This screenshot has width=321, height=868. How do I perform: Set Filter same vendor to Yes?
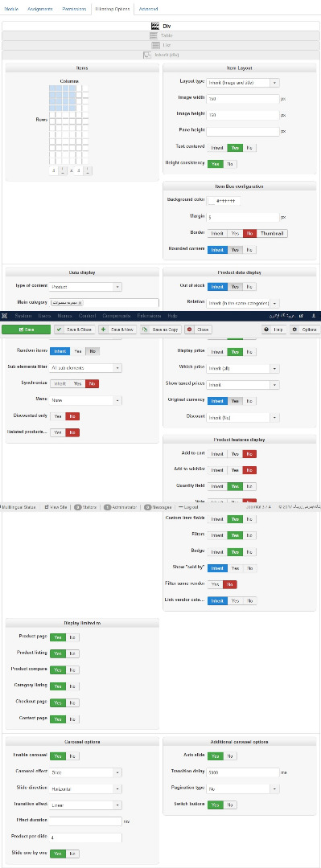(214, 584)
